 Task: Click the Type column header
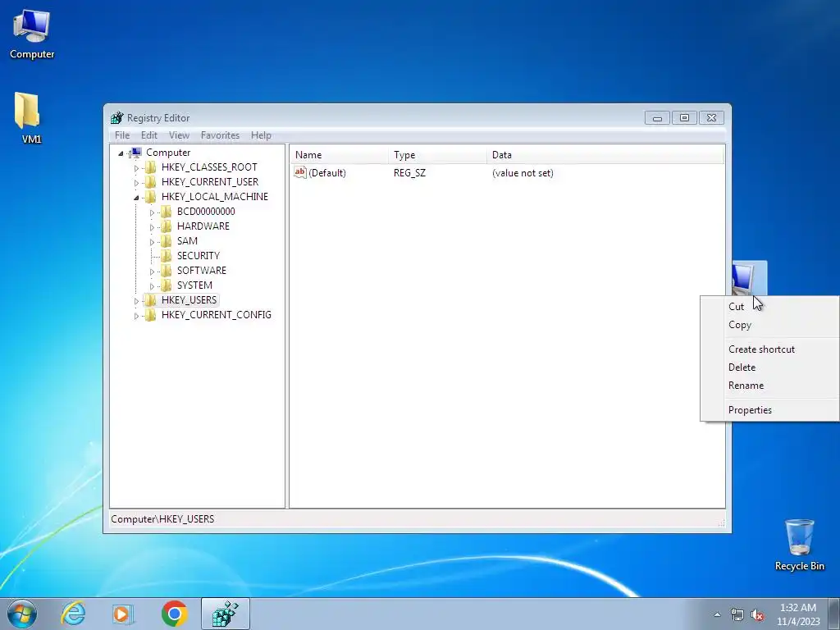coord(438,155)
